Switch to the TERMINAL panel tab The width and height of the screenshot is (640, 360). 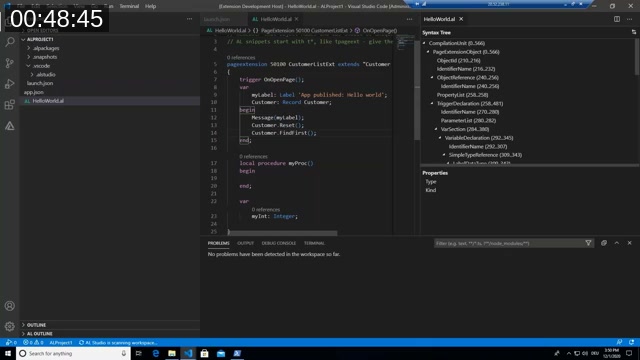tap(314, 243)
